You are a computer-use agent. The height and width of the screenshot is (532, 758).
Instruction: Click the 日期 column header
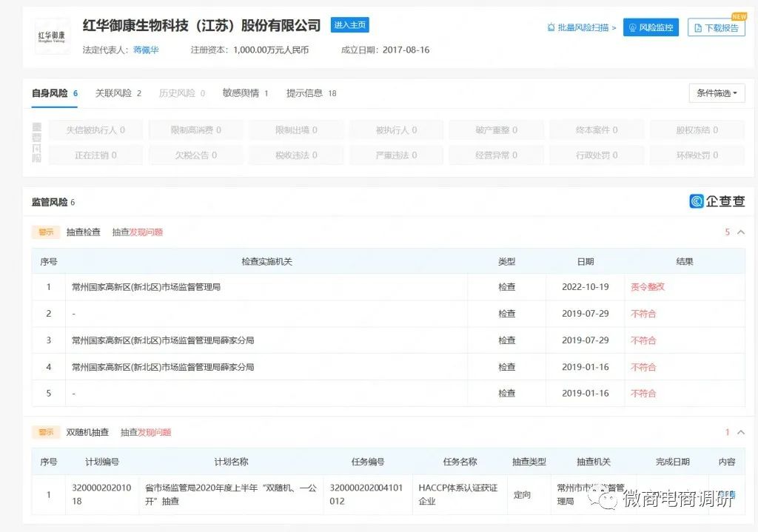click(586, 261)
